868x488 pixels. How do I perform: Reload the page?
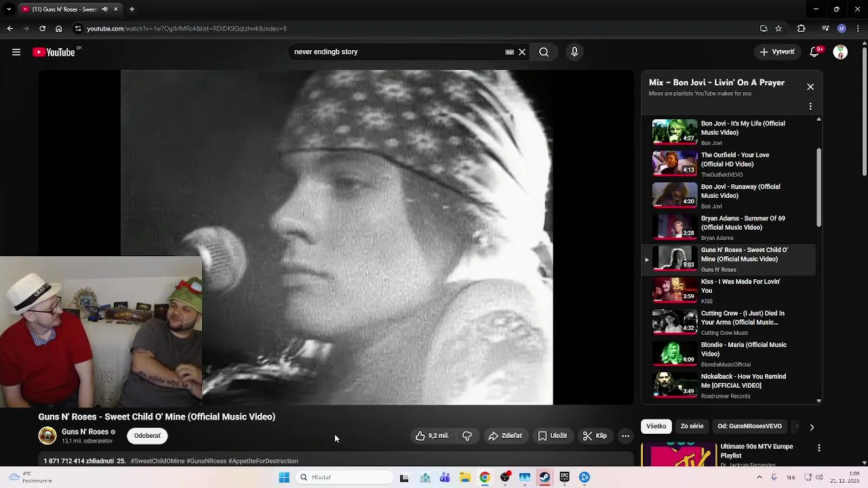tap(42, 28)
